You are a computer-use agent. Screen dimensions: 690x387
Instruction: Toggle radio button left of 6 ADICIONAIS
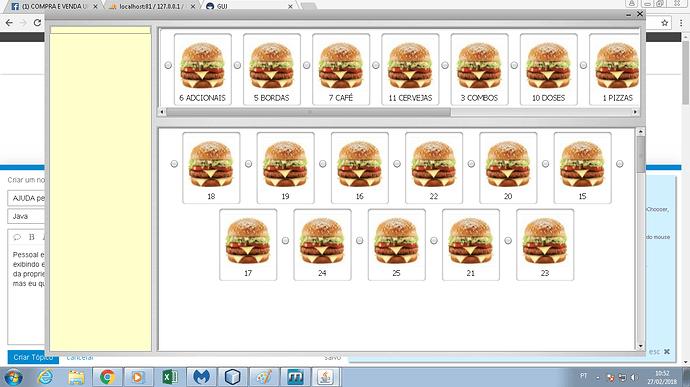168,65
